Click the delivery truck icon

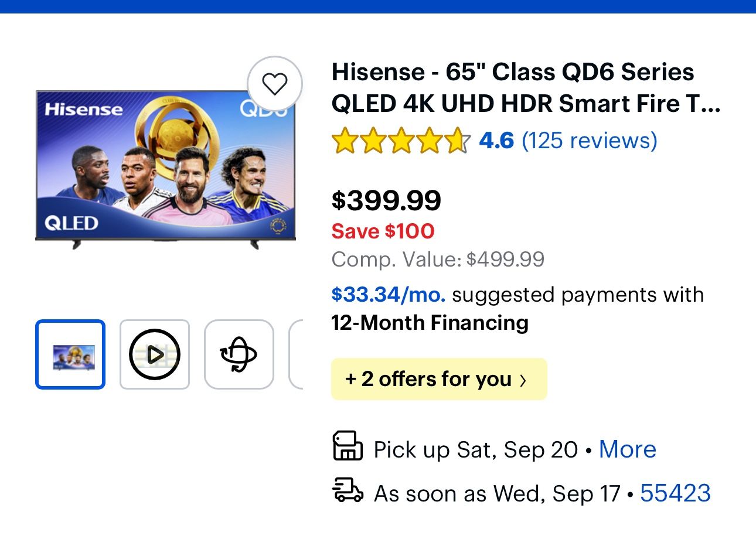click(348, 490)
